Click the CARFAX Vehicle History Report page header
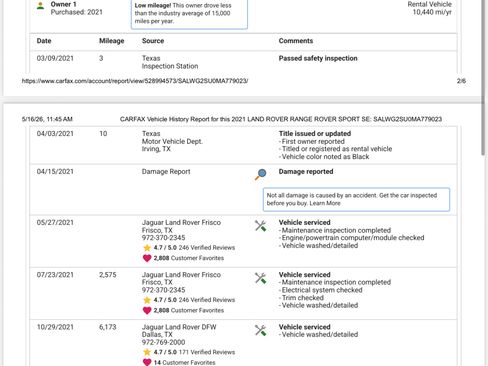488x366 pixels. coord(281,119)
